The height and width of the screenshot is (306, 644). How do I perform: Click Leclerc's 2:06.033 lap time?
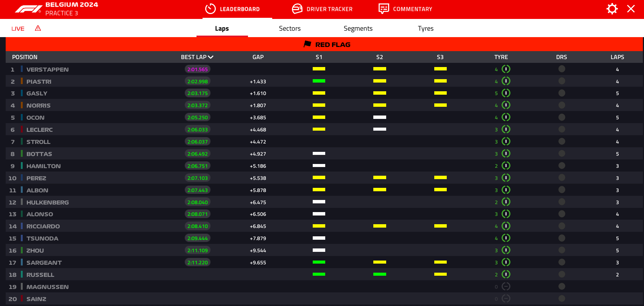tap(198, 130)
